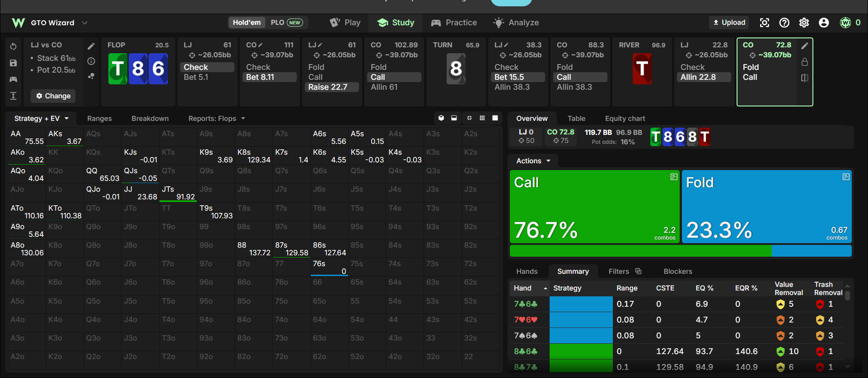Open the gamepad practice icon in sidebar
The image size is (868, 378).
pos(13,79)
